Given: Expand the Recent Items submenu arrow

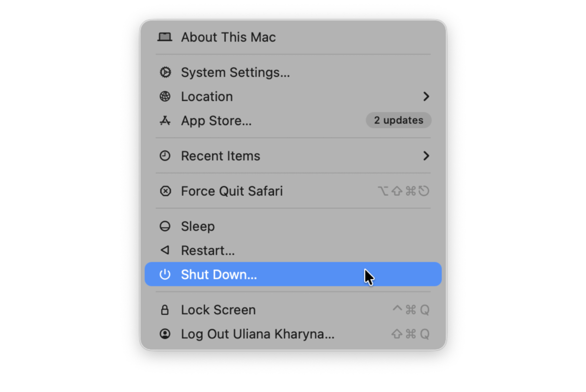Looking at the screenshot, I should pos(426,156).
